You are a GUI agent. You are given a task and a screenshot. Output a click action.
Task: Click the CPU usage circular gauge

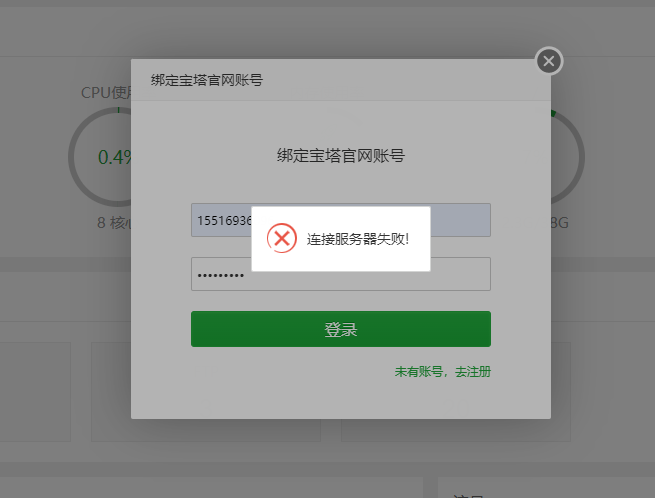(x=100, y=157)
